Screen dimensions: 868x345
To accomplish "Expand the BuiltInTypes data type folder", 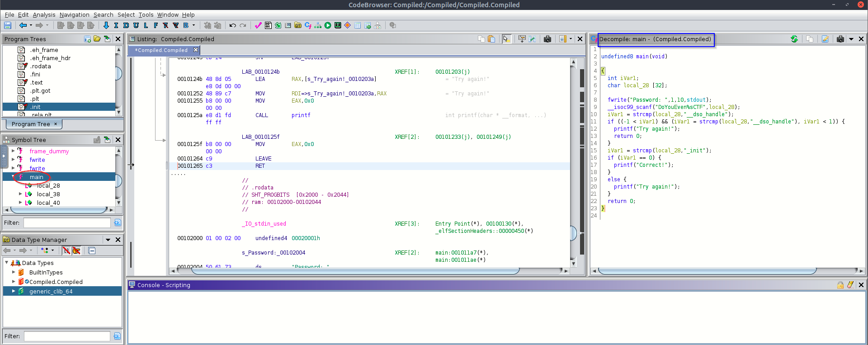I will point(14,272).
